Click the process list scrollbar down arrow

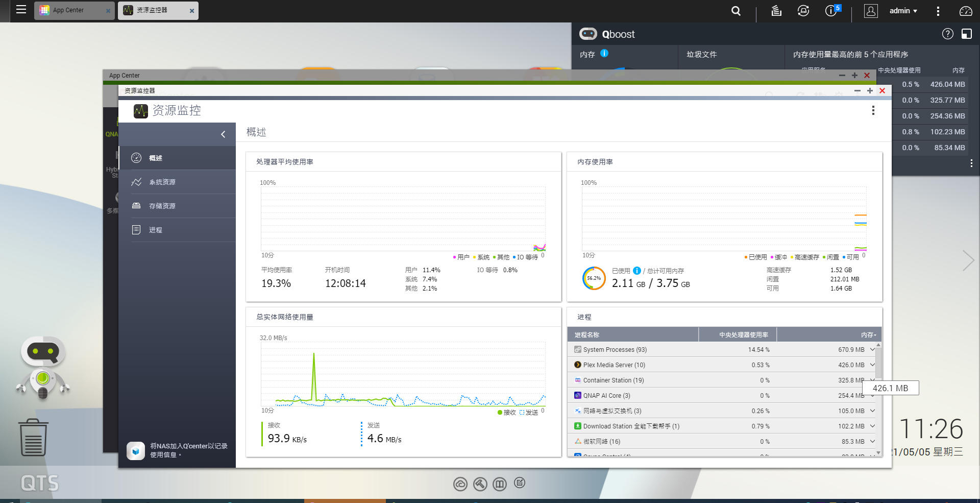tap(878, 452)
